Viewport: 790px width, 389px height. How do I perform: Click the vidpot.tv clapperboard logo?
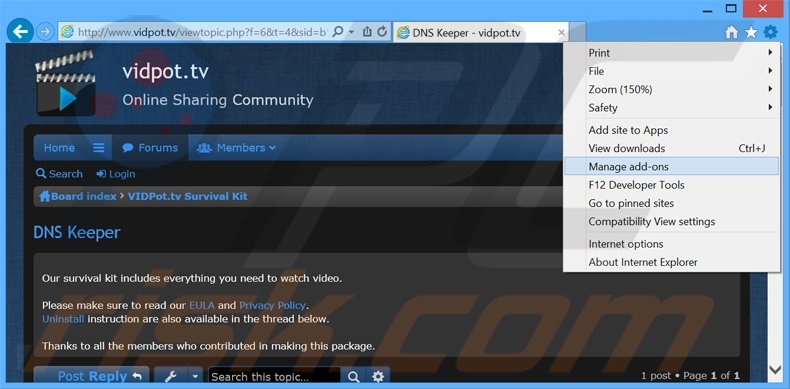(x=65, y=83)
